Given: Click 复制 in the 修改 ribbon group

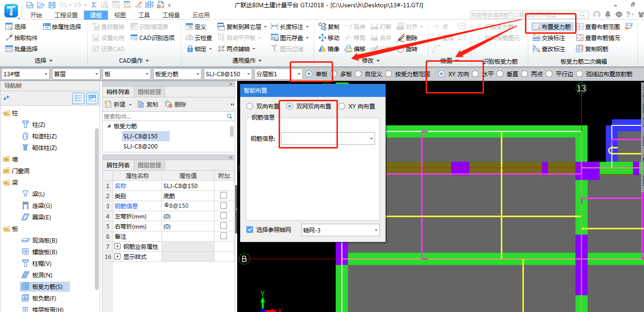Looking at the screenshot, I should (x=329, y=27).
